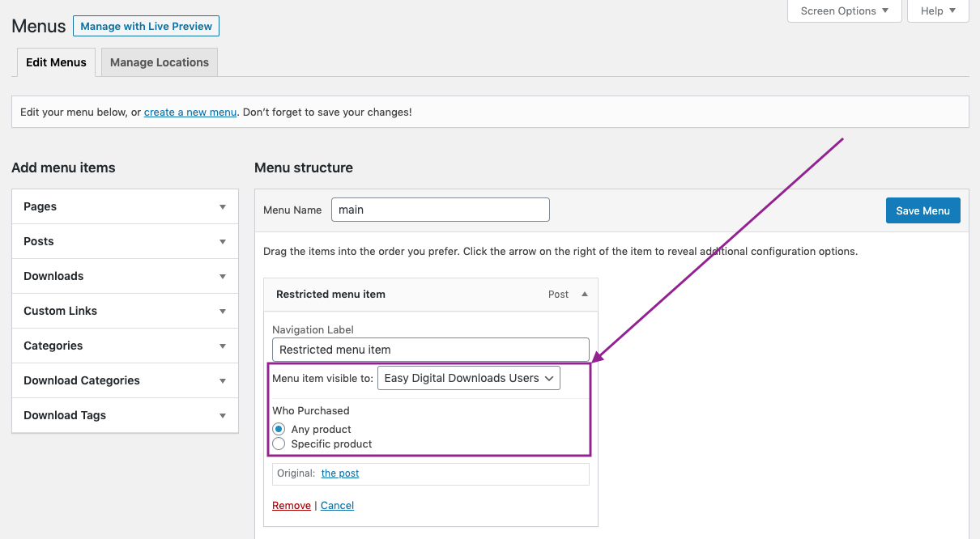Click the Remove menu item link

292,506
